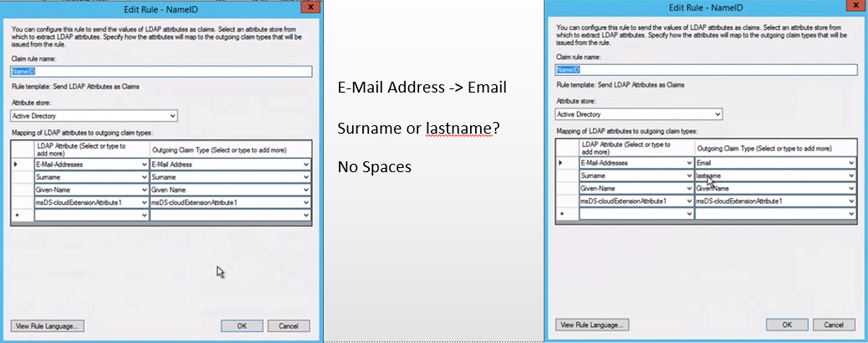Viewport: 868px width, 343px height.
Task: Open Given Name outgoing claim dropdown left dialog
Action: [306, 190]
